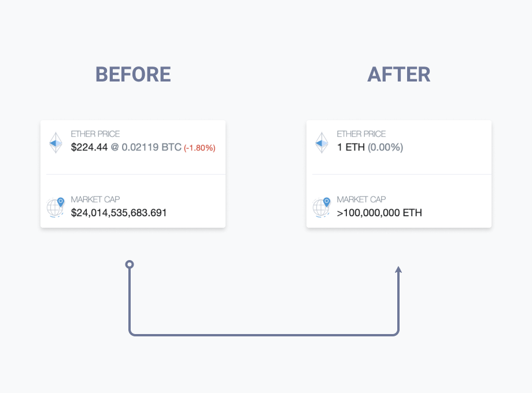Click the $24,014,535,683.691 market cap value

119,213
